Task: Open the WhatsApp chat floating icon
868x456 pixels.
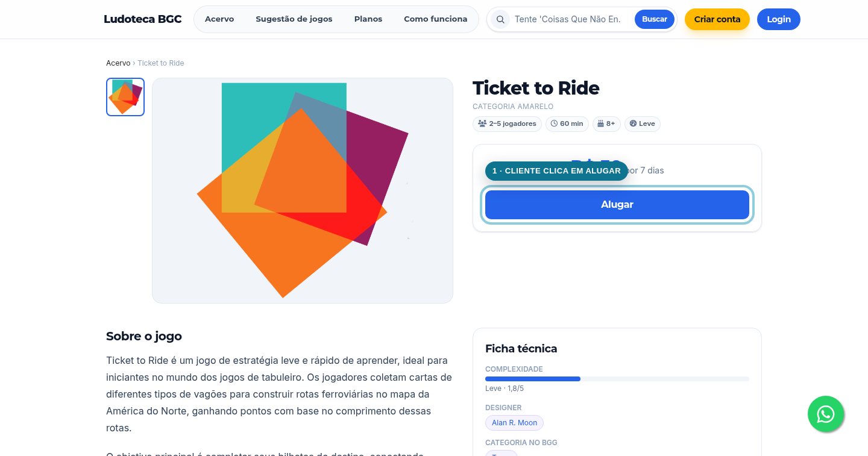Action: coord(826,414)
